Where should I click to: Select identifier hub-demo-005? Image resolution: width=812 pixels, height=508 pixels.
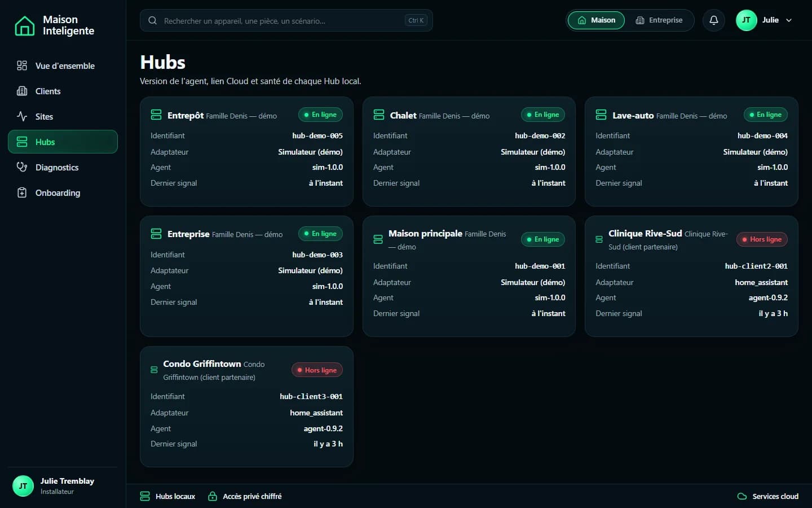pos(317,135)
